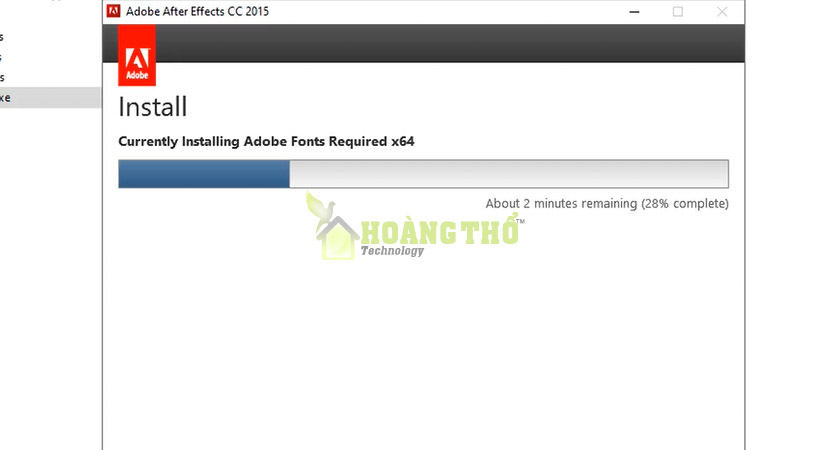Click the dark gray header band
The width and height of the screenshot is (820, 450).
[x=450, y=43]
